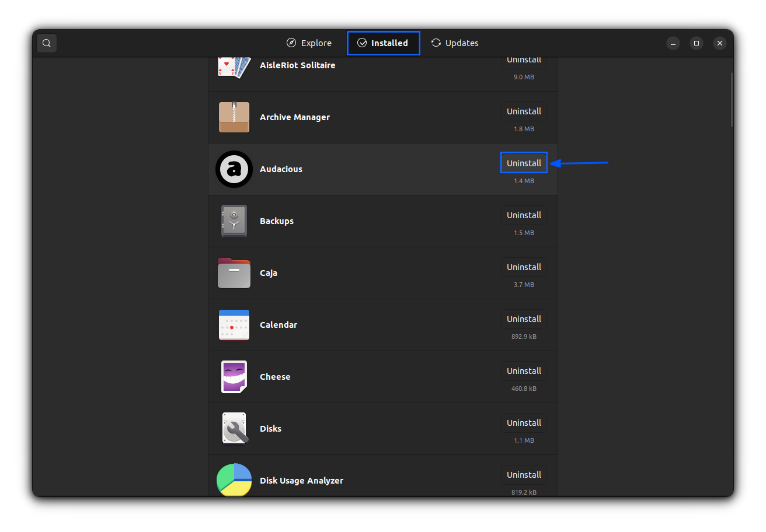Select the Installed tab
This screenshot has height=532, width=766.
coord(383,43)
